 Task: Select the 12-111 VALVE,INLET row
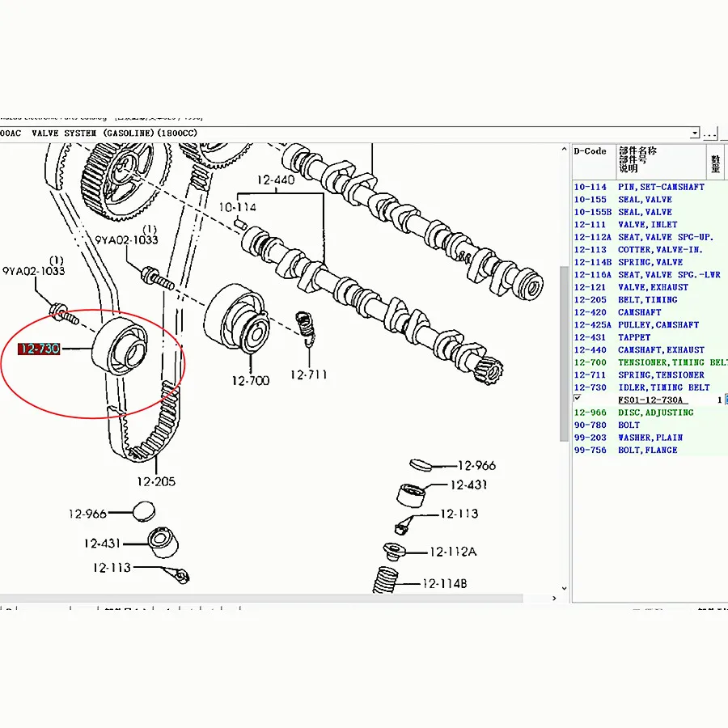[650, 225]
